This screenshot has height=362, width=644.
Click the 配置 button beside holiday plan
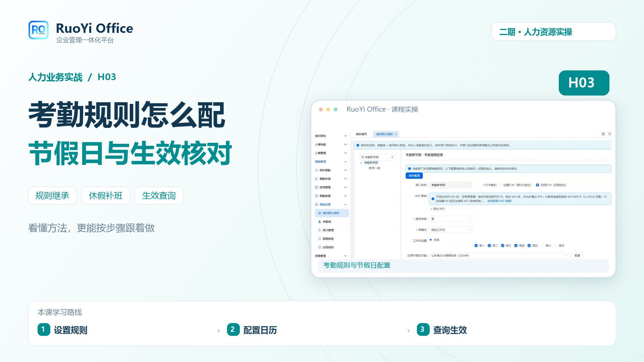tap(577, 256)
